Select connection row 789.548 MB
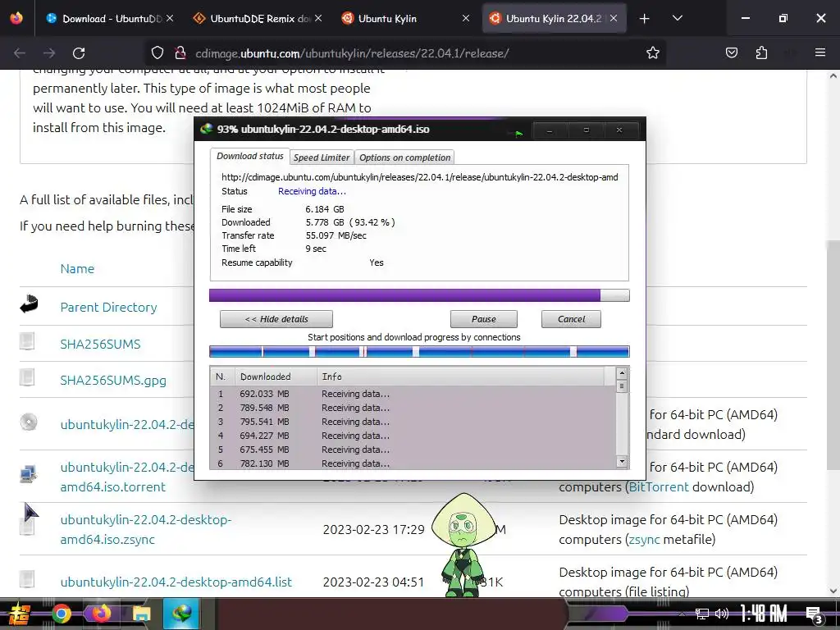This screenshot has width=840, height=630. (x=413, y=408)
